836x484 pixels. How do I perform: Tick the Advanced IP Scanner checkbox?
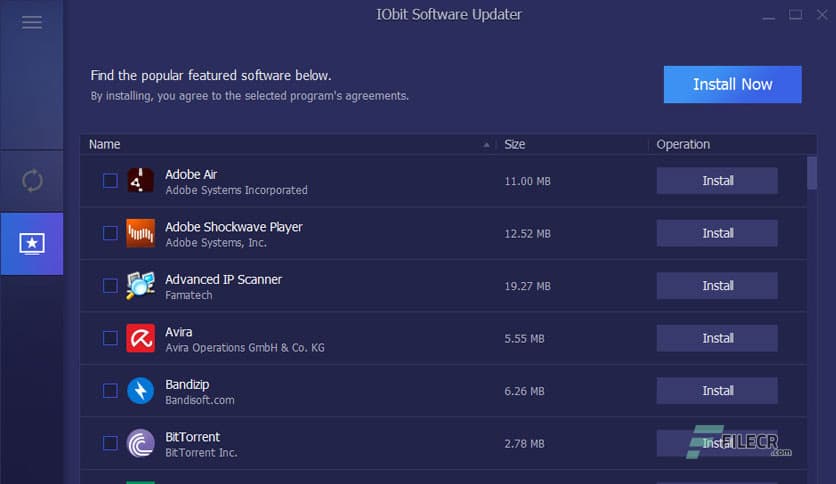pyautogui.click(x=110, y=286)
